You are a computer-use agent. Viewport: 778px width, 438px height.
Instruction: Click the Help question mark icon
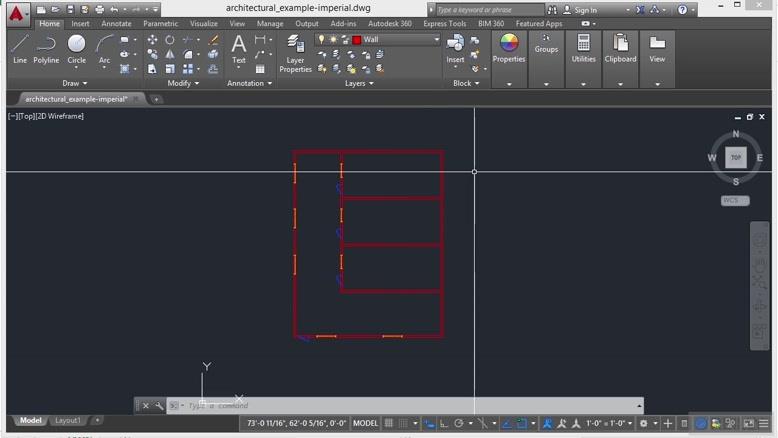[683, 9]
